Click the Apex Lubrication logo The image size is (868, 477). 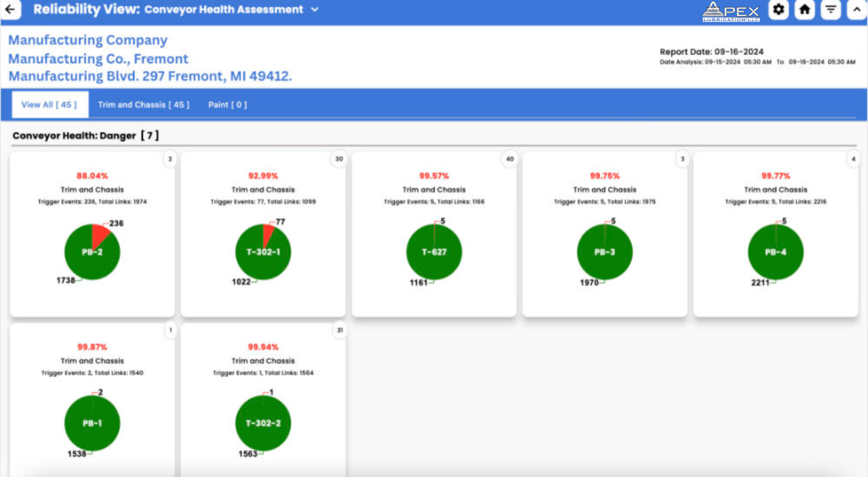[731, 12]
